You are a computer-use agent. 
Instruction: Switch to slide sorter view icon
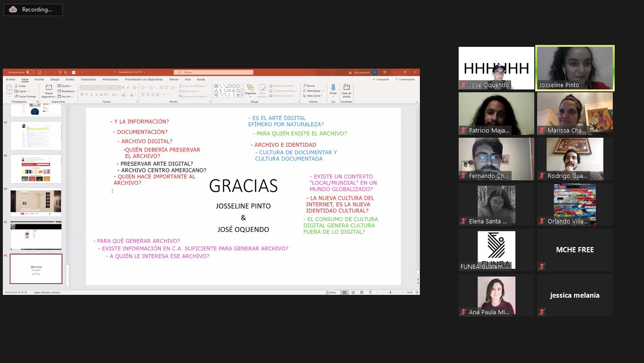click(353, 292)
